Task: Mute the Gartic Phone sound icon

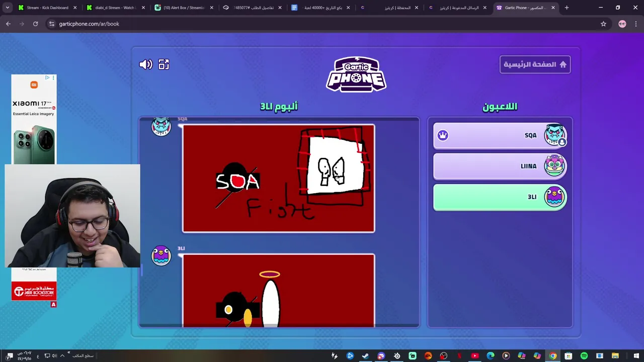Action: [145, 64]
